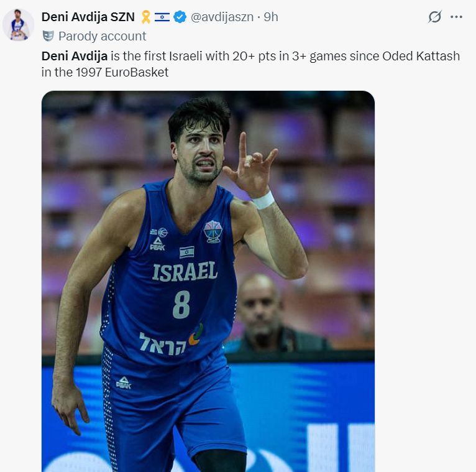This screenshot has height=472, width=476.
Task: Open the Grok explain post icon
Action: (435, 17)
